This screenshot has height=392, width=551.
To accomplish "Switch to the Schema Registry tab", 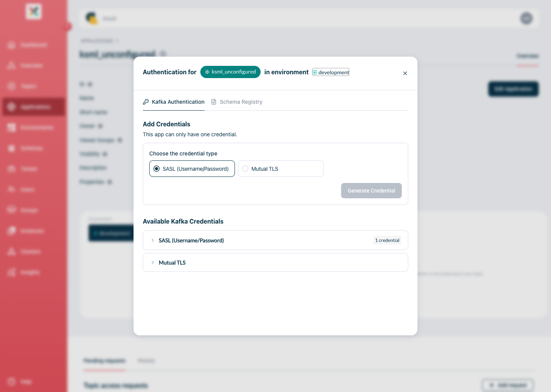I will click(237, 102).
